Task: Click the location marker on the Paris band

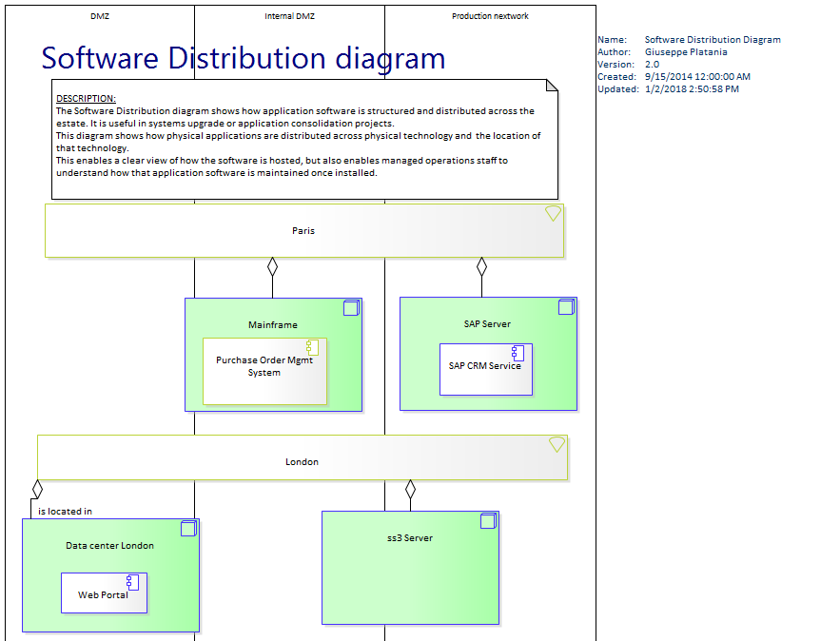Action: [x=553, y=213]
